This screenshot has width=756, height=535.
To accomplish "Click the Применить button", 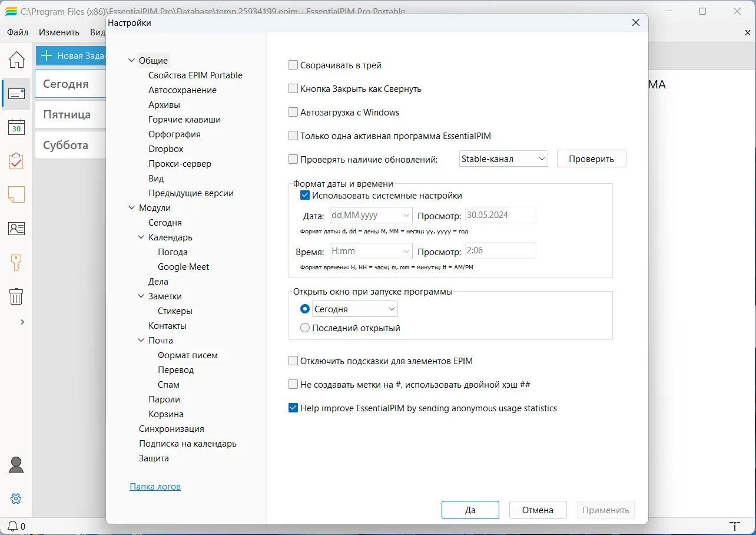I will click(606, 510).
